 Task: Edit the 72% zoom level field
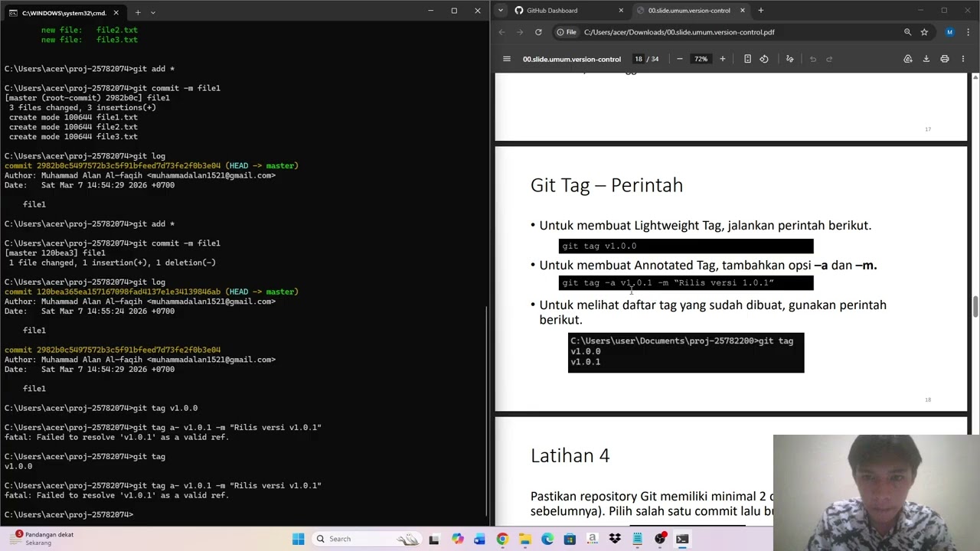[x=701, y=59]
